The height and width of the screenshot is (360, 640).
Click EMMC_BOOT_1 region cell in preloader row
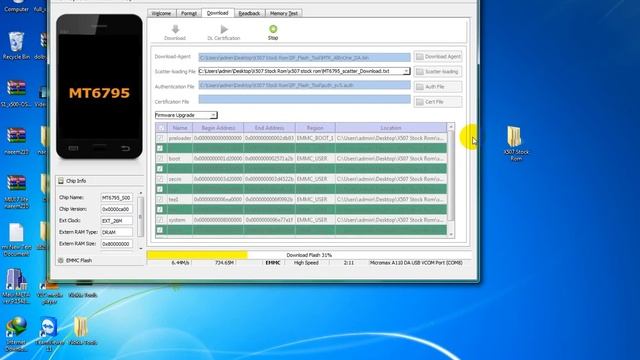pyautogui.click(x=315, y=138)
